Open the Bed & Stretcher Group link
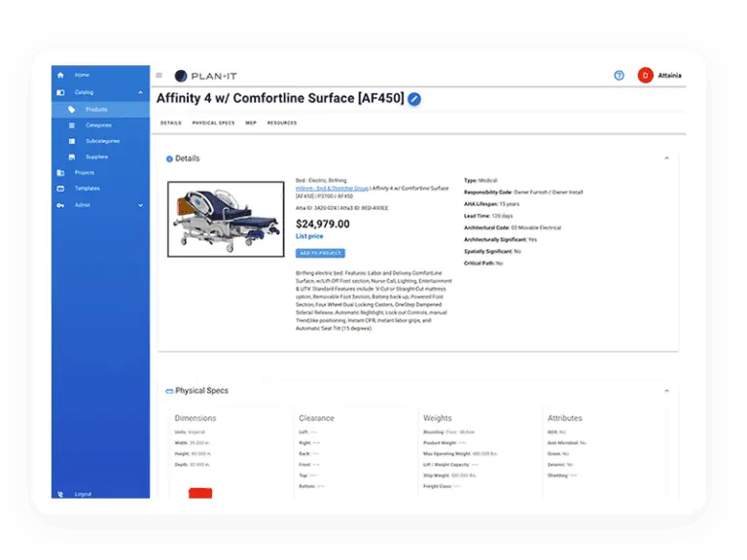This screenshot has height=560, width=747. 332,189
